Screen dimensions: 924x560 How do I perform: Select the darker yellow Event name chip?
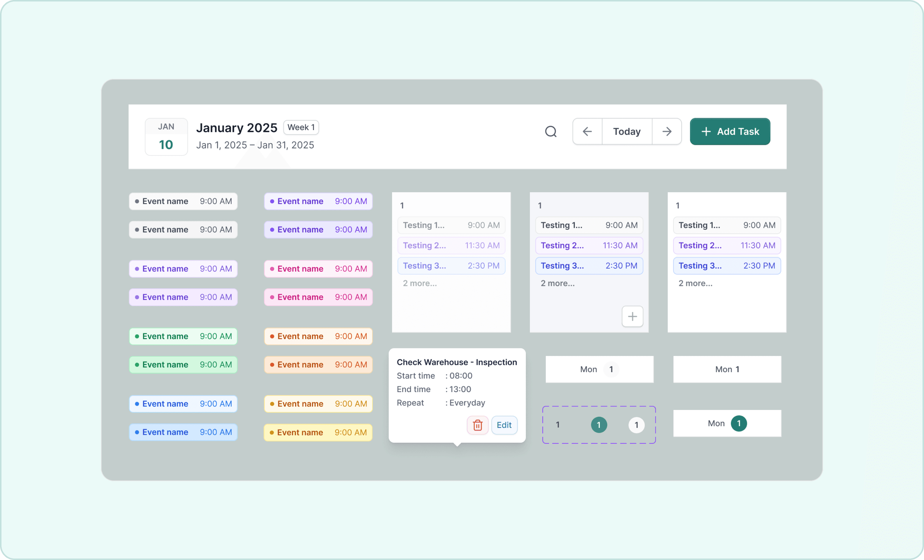coord(318,432)
